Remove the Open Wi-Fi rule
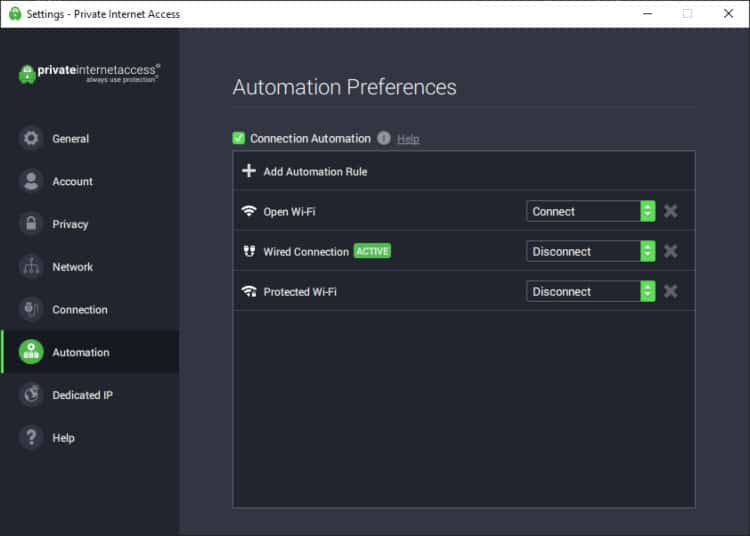Image resolution: width=750 pixels, height=536 pixels. pos(671,211)
